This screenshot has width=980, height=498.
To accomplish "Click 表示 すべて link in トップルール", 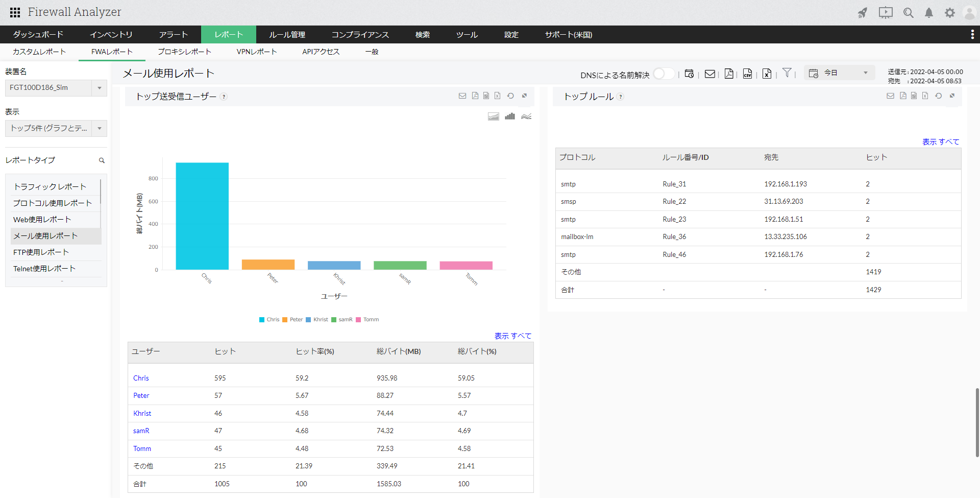I will coord(940,142).
